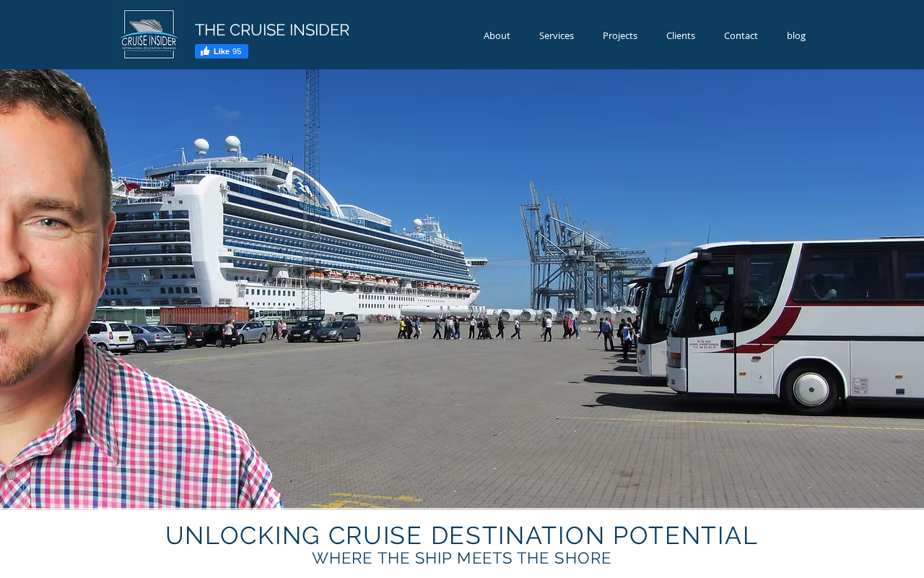
Task: Select Clients in the navigation bar
Action: pos(681,35)
